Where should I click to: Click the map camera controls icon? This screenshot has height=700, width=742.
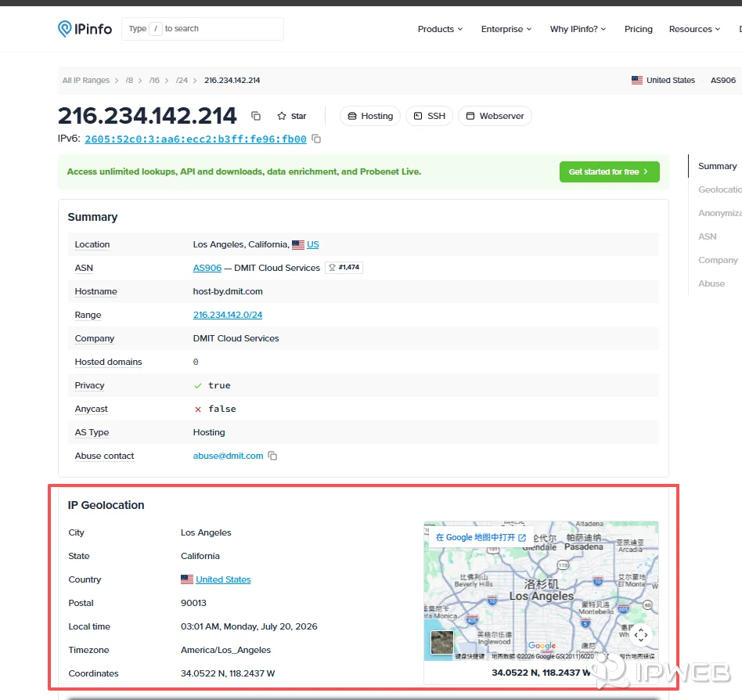point(641,635)
